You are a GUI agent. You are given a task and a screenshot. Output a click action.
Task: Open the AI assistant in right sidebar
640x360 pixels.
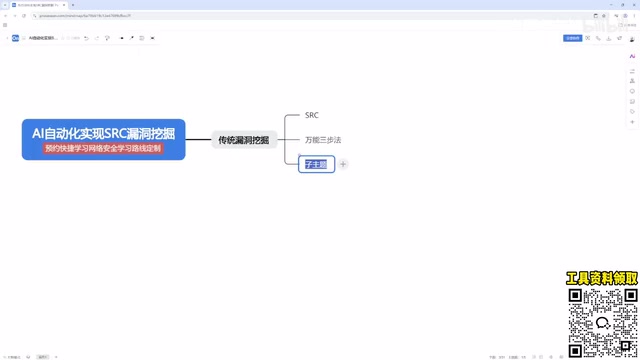pos(632,56)
